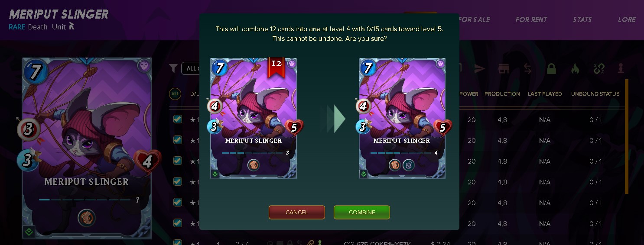Screen dimensions: 644x245
Task: Click the orange card list scrollbar
Action: 626,136
